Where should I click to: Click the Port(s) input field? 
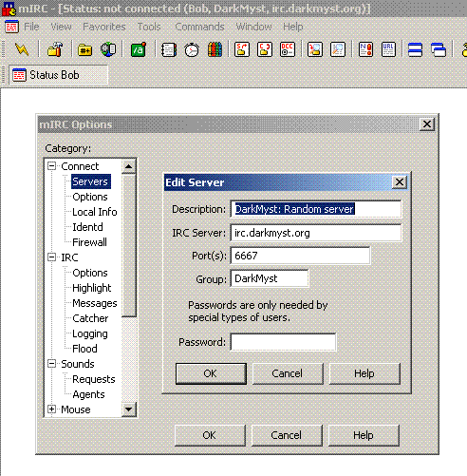click(x=300, y=256)
